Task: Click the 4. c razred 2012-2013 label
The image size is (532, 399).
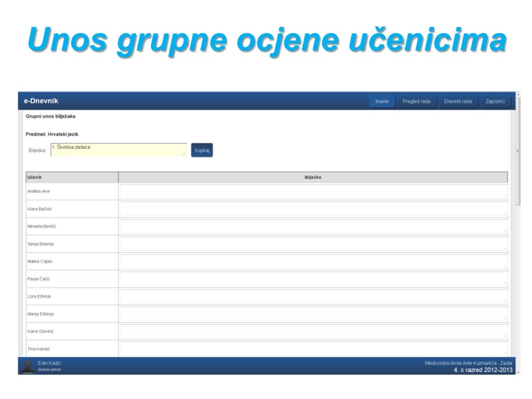Action: tap(483, 370)
